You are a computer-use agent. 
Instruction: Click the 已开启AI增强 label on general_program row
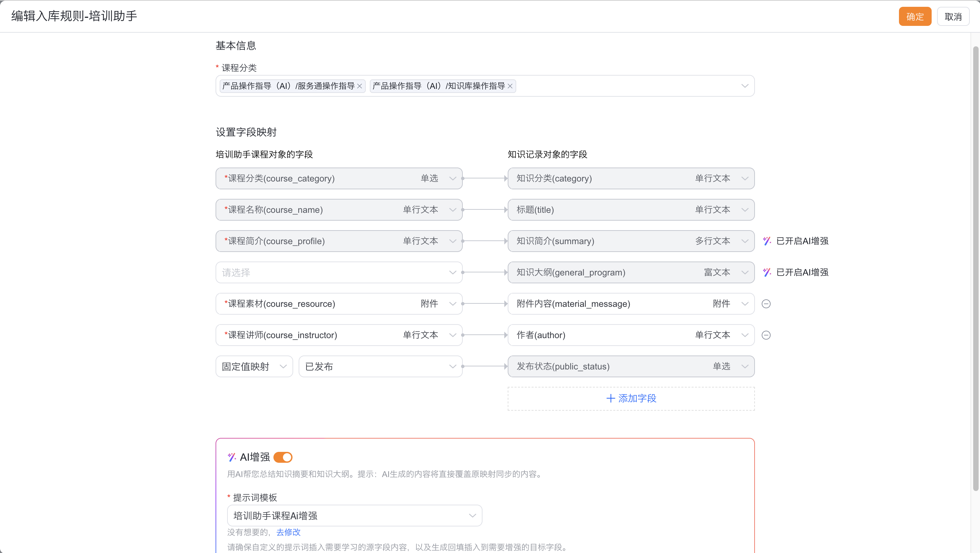click(802, 272)
